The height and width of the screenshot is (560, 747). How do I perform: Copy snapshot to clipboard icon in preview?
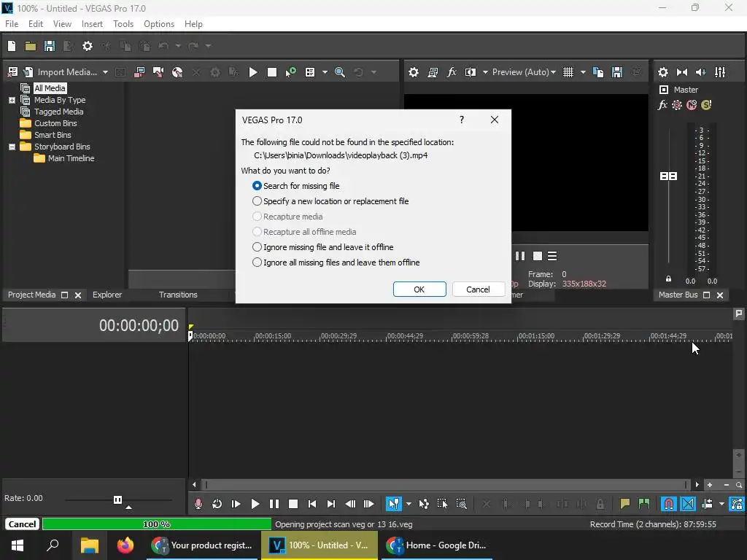[598, 72]
